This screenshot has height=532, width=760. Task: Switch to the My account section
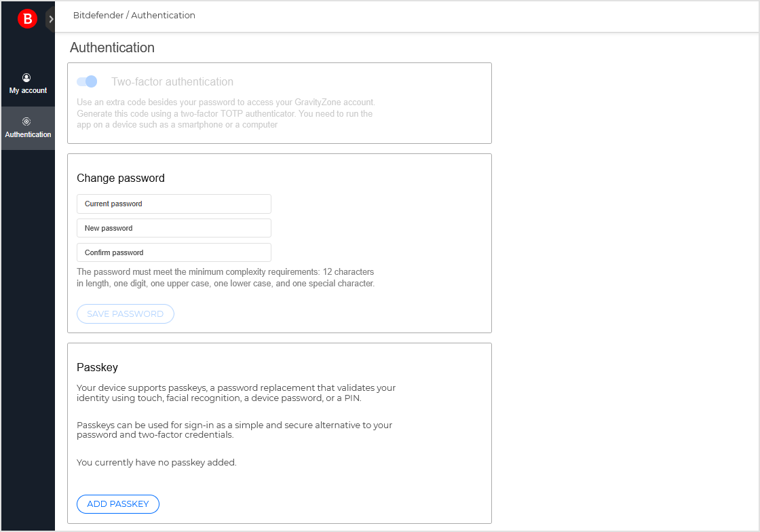[x=28, y=85]
